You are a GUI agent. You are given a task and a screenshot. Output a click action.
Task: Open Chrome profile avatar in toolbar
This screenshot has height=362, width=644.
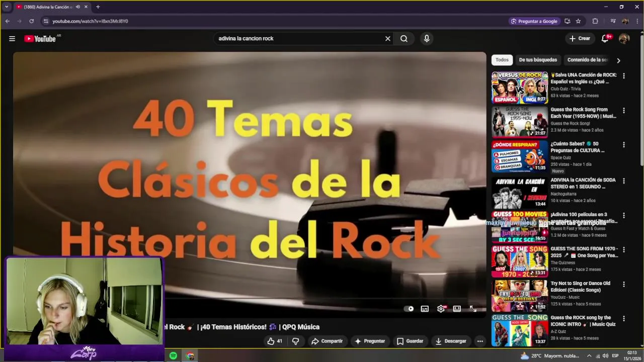(625, 21)
